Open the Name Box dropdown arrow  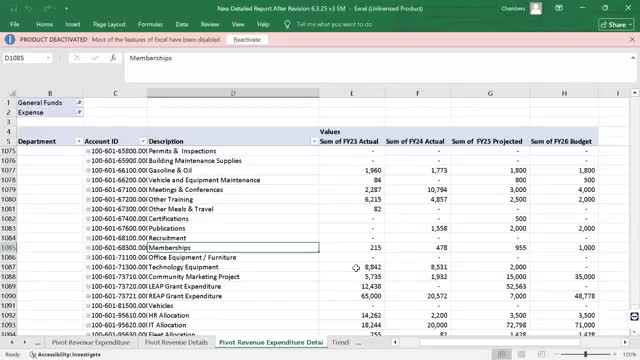click(x=48, y=58)
